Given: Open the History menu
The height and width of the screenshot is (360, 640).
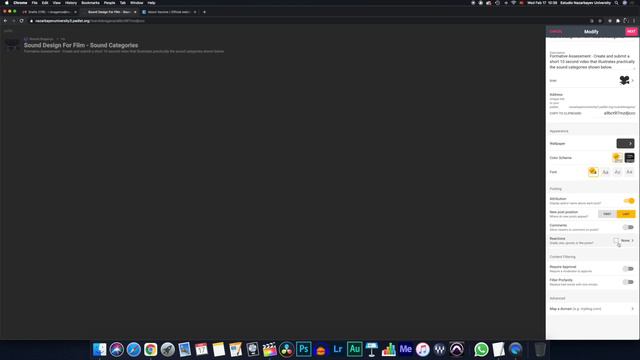Looking at the screenshot, I should click(x=71, y=3).
